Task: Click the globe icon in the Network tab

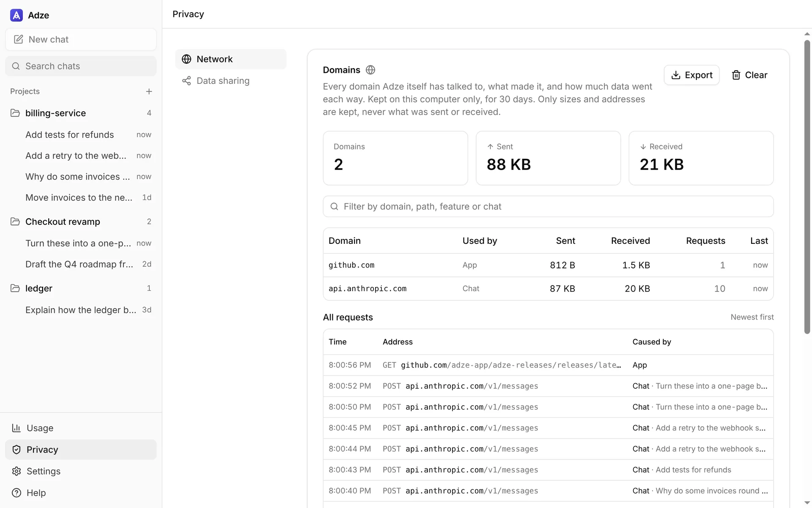Action: [x=187, y=59]
